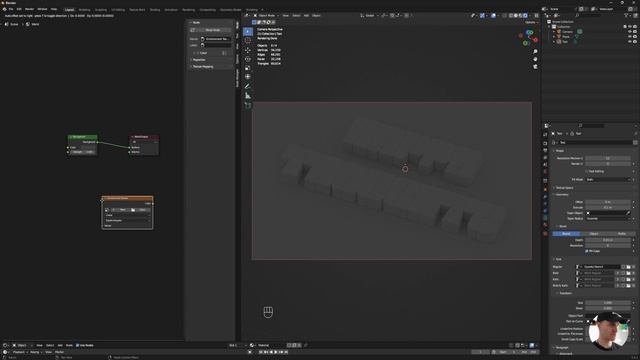Expand the Texture Space panel
This screenshot has height=360, width=640.
pyautogui.click(x=564, y=188)
